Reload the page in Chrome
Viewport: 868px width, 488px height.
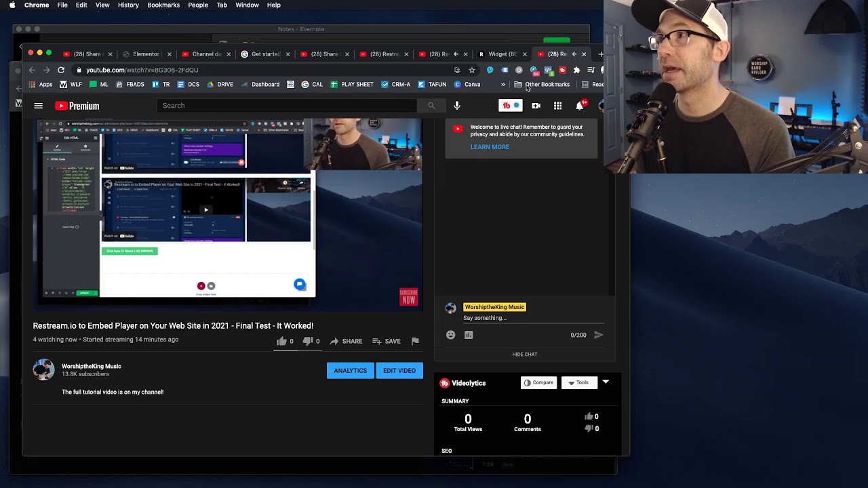click(x=61, y=70)
